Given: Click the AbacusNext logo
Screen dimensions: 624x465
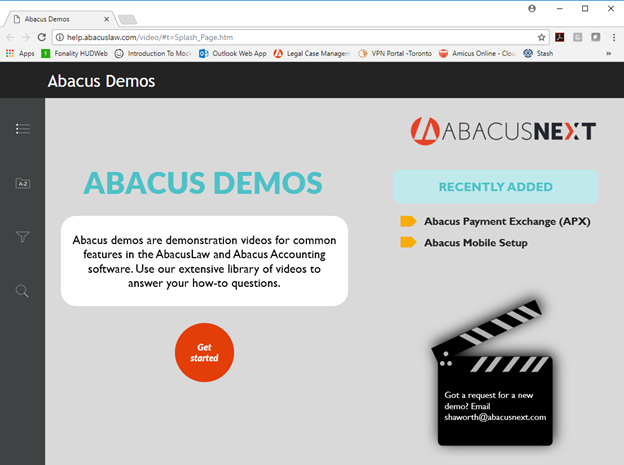Looking at the screenshot, I should (x=503, y=131).
